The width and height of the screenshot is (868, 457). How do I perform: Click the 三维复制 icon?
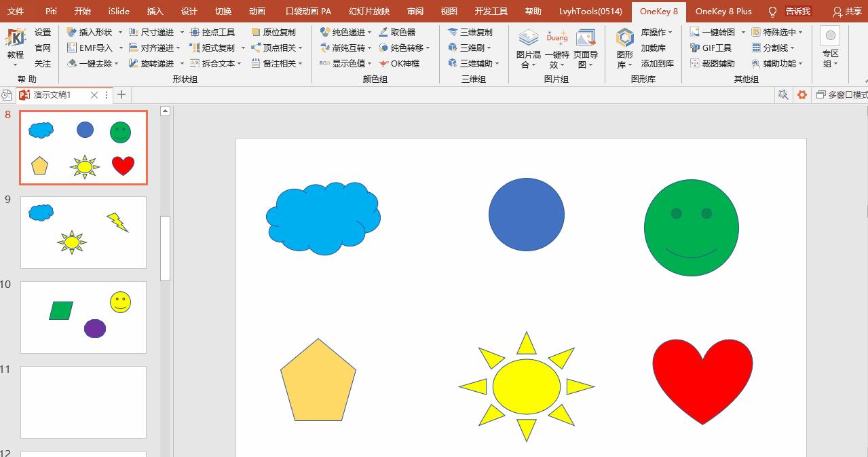(453, 32)
